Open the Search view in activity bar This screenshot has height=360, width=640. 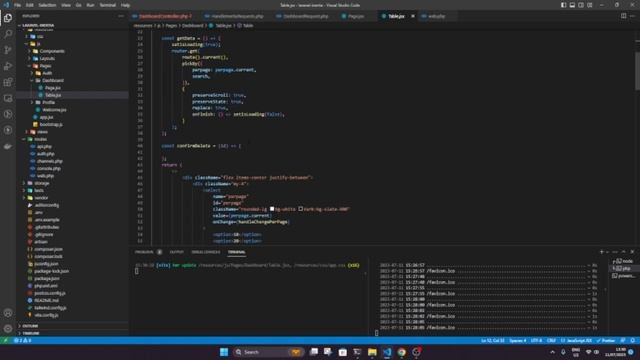[x=8, y=34]
